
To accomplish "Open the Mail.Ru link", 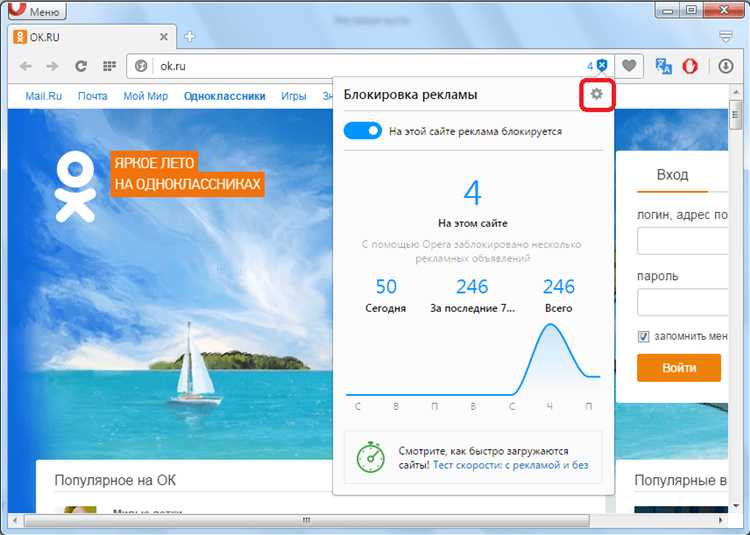I will 44,96.
